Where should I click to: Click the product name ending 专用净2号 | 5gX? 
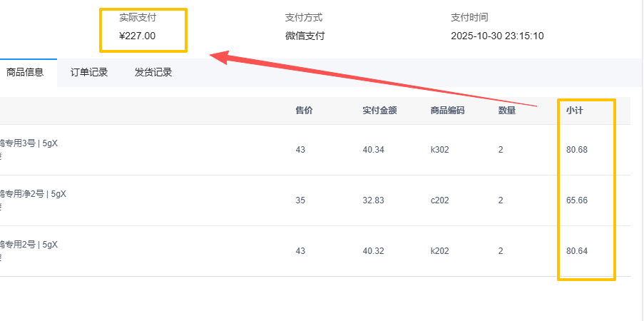tap(33, 194)
